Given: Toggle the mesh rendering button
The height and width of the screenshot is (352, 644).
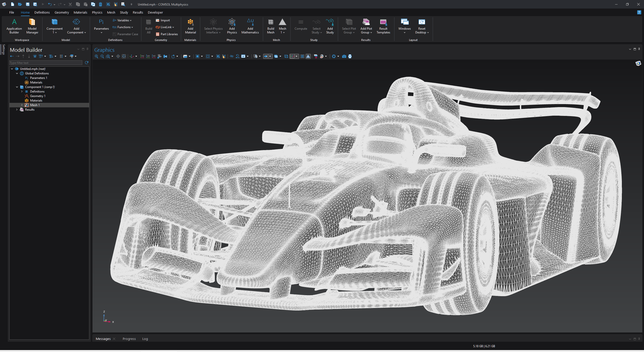Looking at the screenshot, I should [x=308, y=56].
